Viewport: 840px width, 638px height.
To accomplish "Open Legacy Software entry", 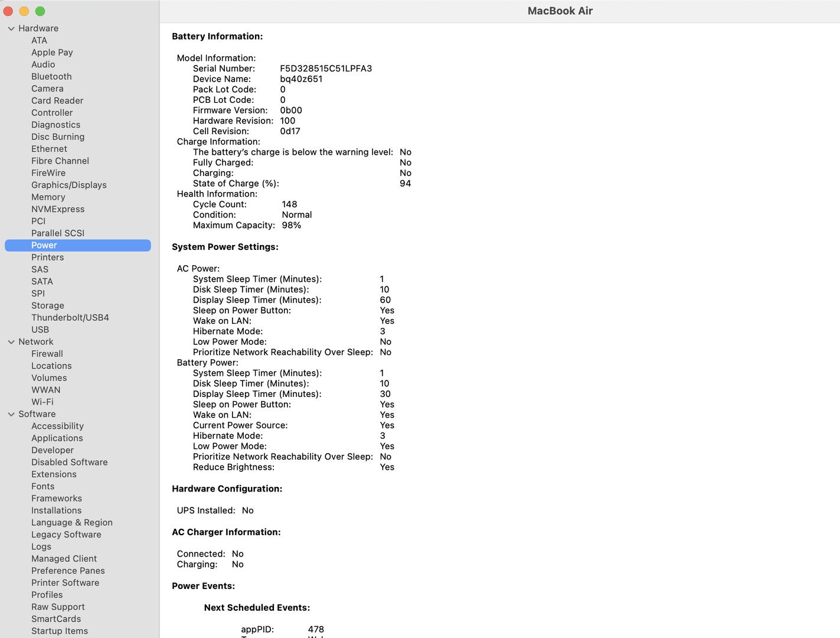I will 66,535.
